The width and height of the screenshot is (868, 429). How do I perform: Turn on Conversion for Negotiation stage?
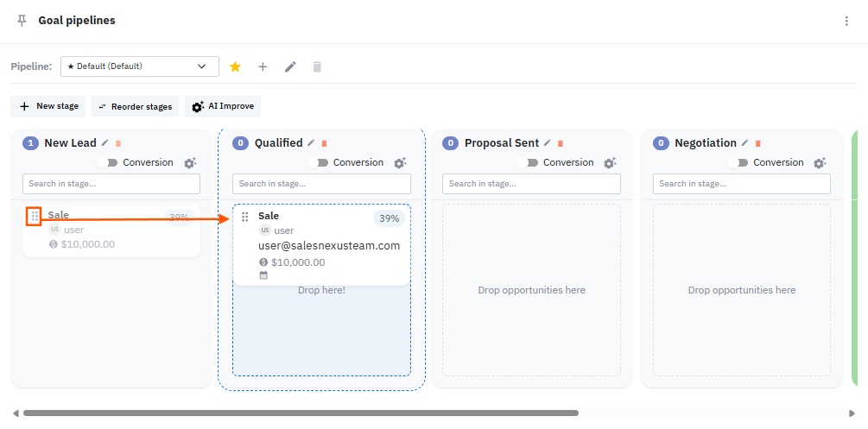pyautogui.click(x=738, y=162)
